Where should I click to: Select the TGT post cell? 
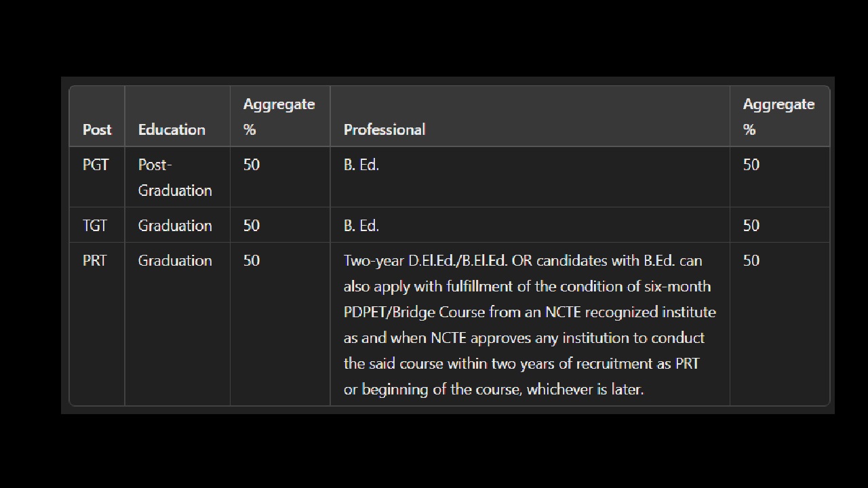95,226
